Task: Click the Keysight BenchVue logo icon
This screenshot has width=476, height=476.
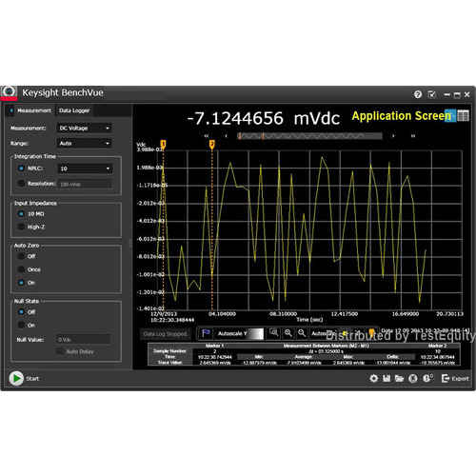Action: coord(9,92)
